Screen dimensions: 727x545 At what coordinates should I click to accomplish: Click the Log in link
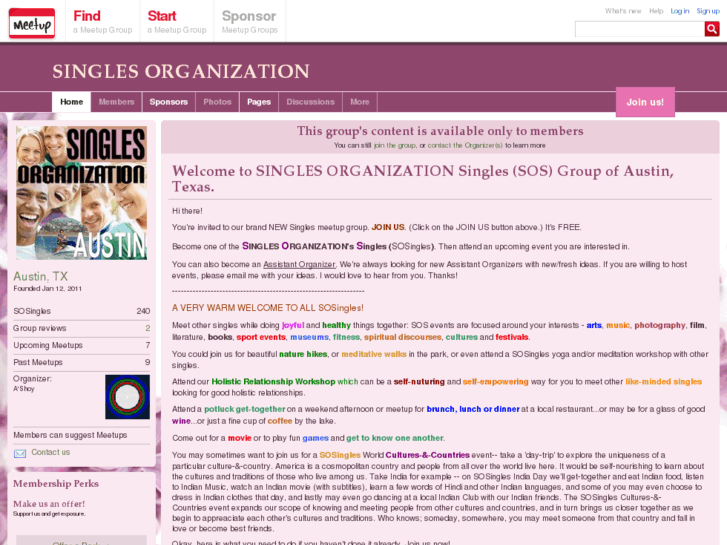(x=680, y=11)
